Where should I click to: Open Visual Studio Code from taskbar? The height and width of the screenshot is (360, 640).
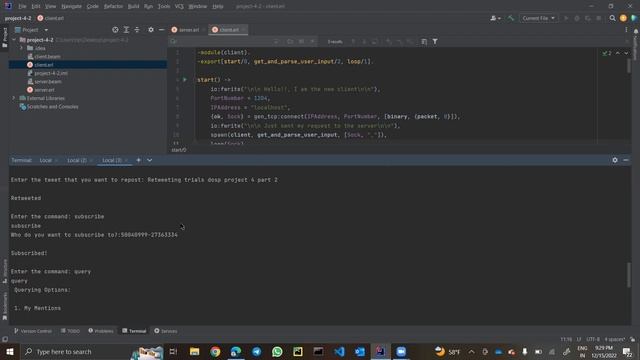coord(339,351)
